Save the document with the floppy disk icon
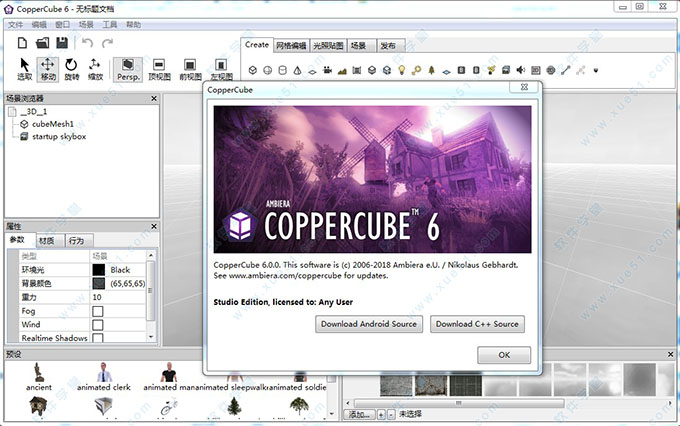This screenshot has width=680, height=426. coord(62,43)
